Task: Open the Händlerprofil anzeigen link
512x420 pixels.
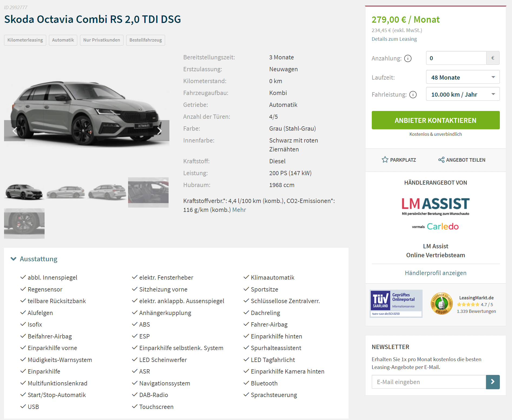Action: (436, 273)
